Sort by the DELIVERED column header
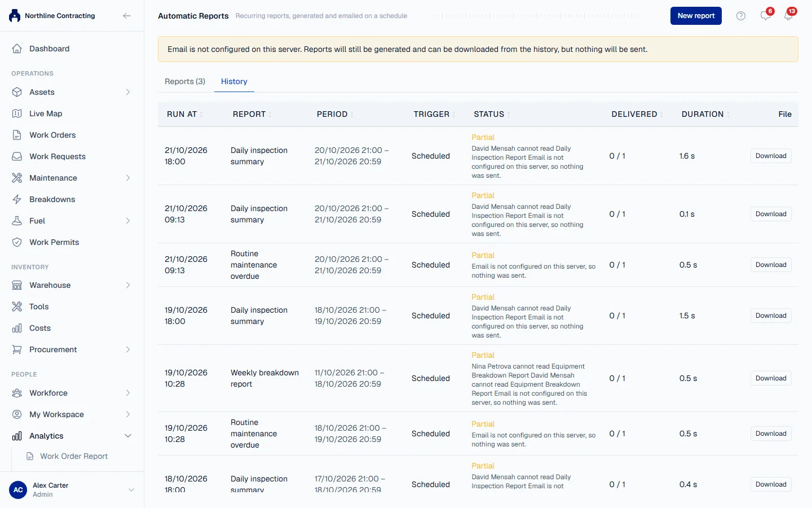Screen dimensions: 812x508 coord(637,114)
